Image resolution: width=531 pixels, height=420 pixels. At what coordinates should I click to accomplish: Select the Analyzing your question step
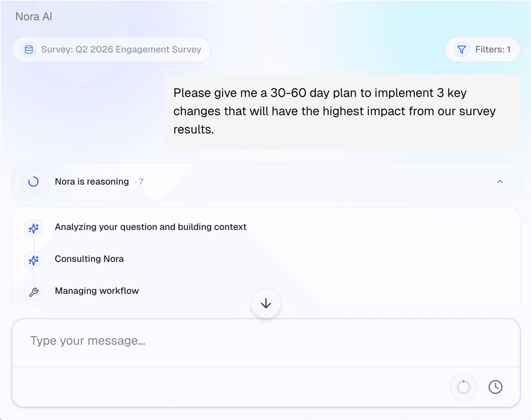[x=150, y=227]
